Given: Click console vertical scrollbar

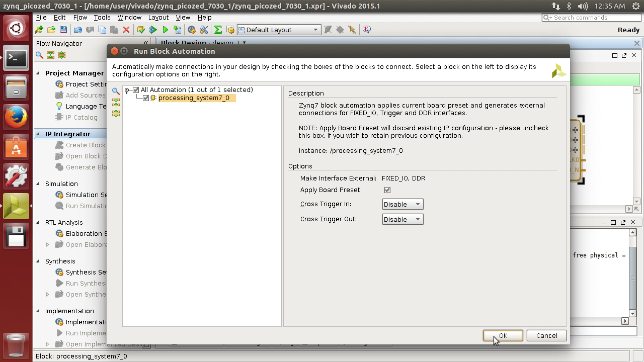Looking at the screenshot, I should point(633,274).
